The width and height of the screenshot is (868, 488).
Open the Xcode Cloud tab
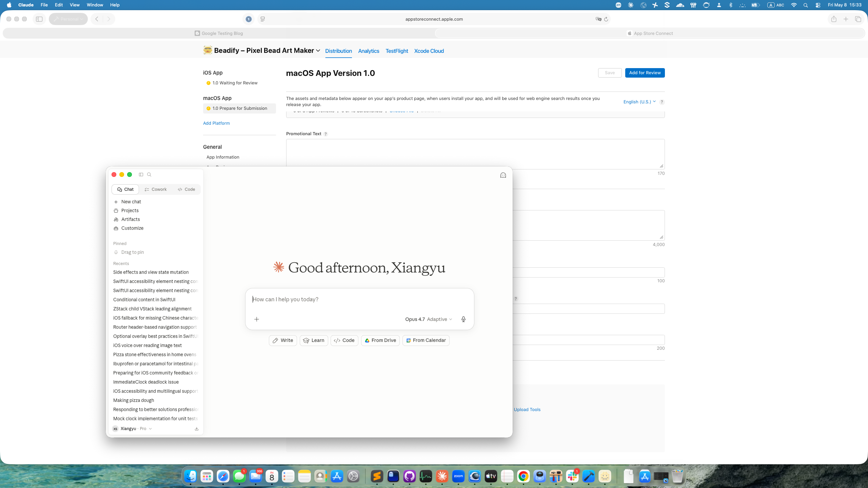(429, 51)
